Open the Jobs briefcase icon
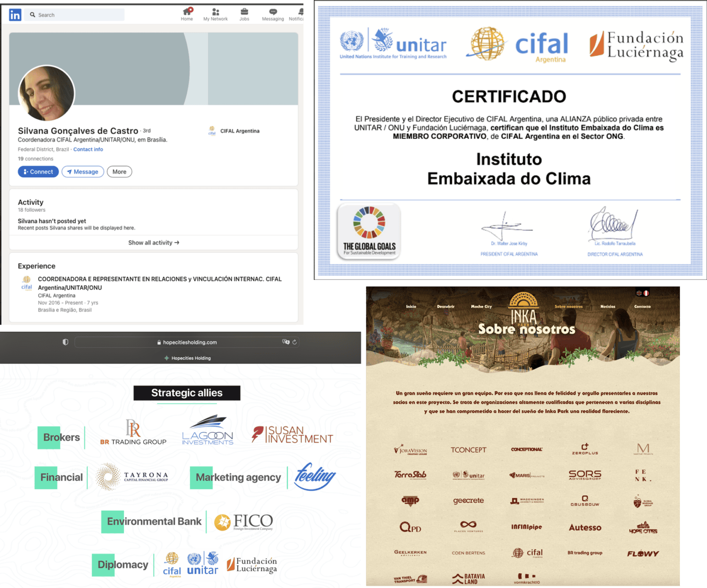 tap(244, 13)
